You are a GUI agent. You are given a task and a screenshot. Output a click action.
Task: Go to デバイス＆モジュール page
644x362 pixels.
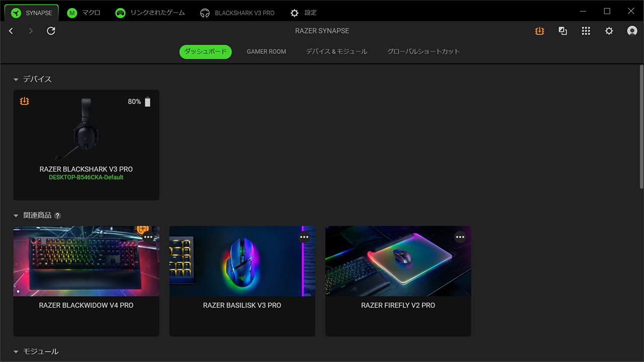click(337, 52)
